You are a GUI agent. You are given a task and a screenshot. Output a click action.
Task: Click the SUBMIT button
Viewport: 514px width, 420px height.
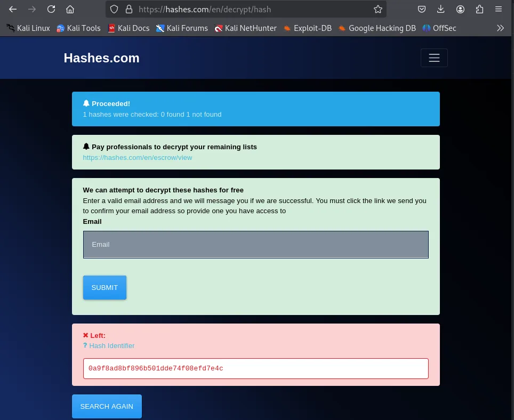pos(105,288)
